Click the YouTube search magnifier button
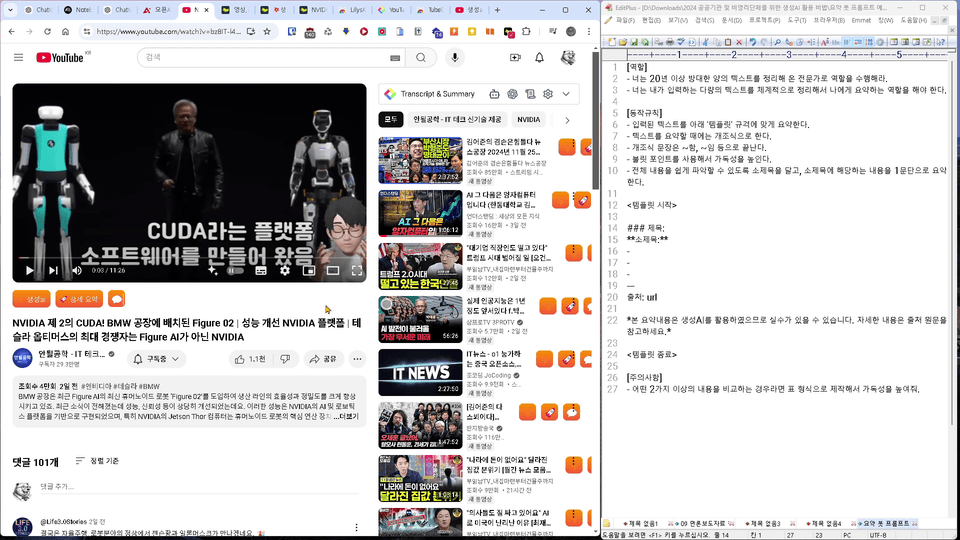 click(421, 58)
